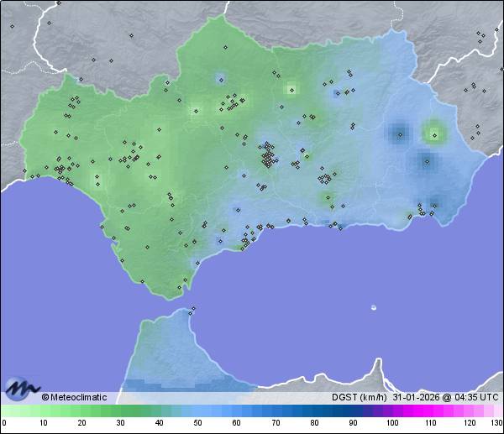Click the isolated station marker in the sea
The height and width of the screenshot is (434, 504).
[374, 307]
